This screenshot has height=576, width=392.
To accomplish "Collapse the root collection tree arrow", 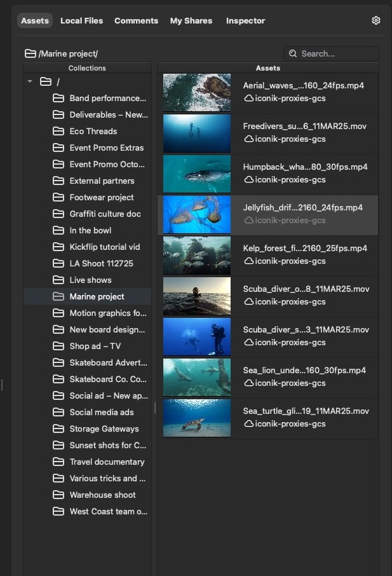I will click(30, 81).
